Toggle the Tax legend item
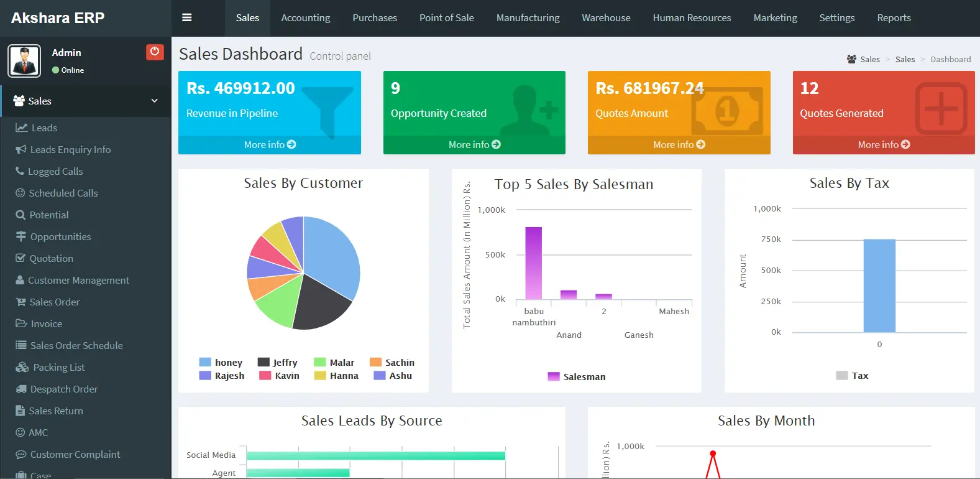The height and width of the screenshot is (479, 980). pos(853,375)
